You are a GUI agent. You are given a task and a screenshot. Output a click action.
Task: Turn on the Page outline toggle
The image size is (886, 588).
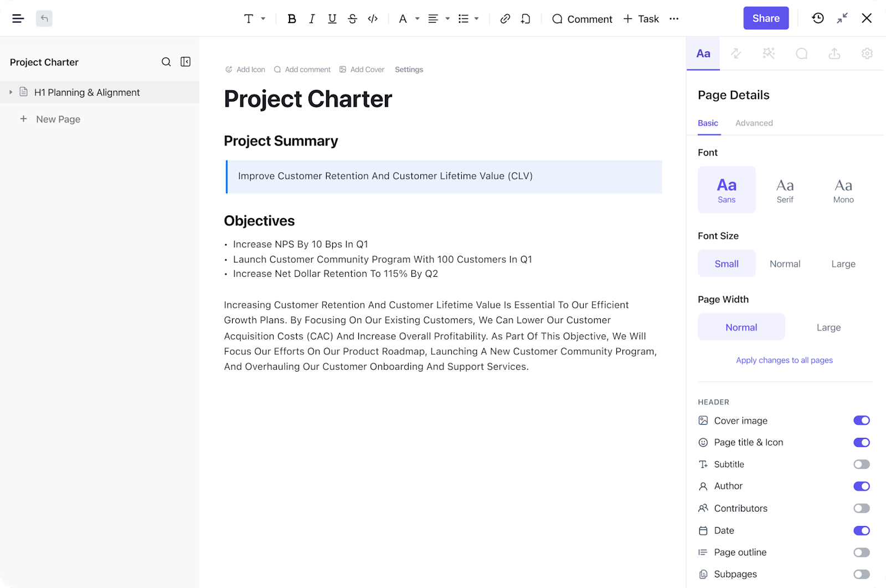(861, 552)
